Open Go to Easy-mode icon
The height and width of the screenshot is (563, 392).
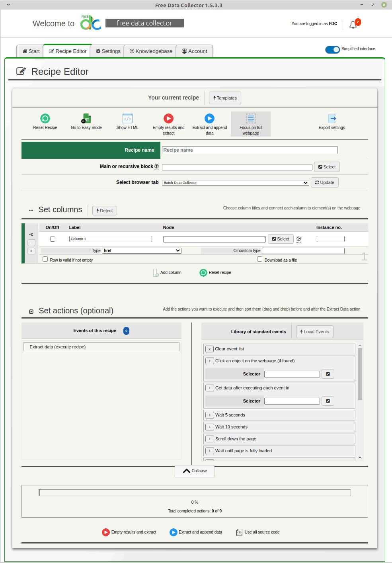tap(86, 119)
